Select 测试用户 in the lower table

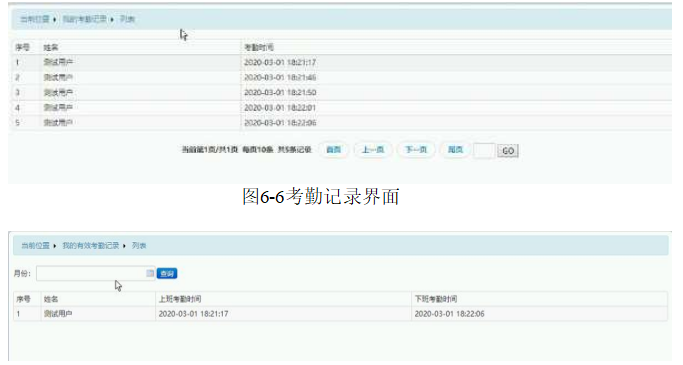tap(58, 314)
